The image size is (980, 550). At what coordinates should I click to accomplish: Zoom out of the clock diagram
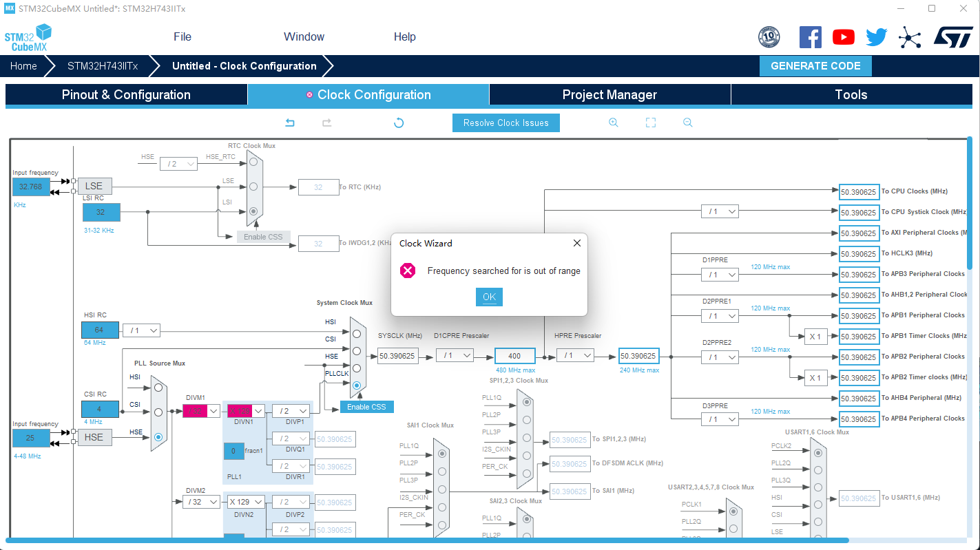pos(687,123)
